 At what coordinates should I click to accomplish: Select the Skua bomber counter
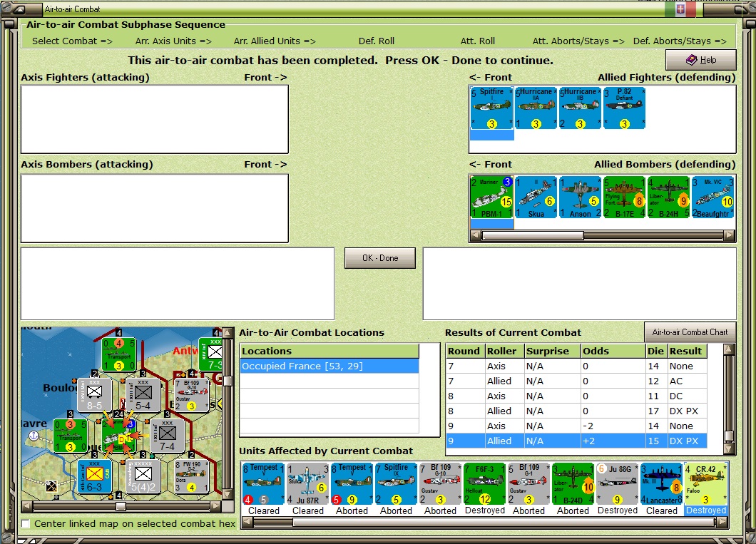pyautogui.click(x=536, y=197)
